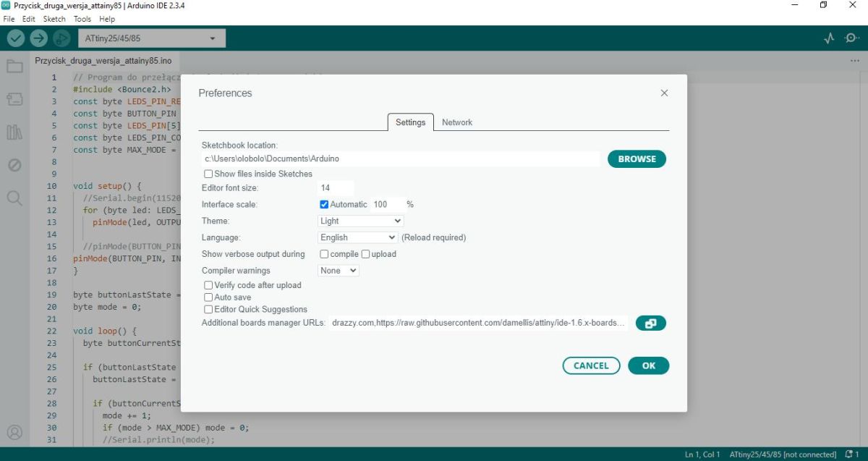The width and height of the screenshot is (868, 461).
Task: Click line number 23 in the gutter
Action: coord(51,343)
